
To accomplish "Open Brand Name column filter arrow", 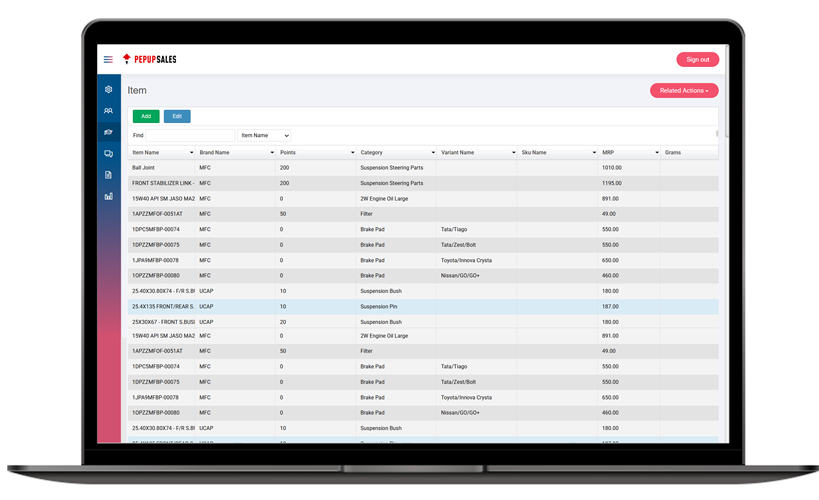I will 272,153.
